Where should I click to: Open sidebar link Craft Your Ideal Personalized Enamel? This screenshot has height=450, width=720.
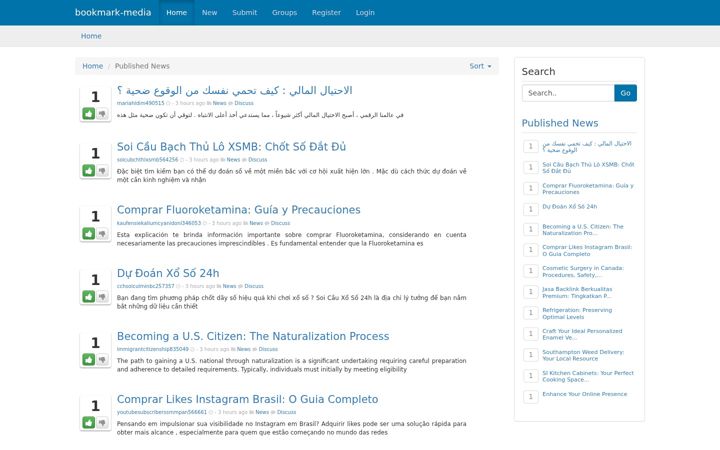coord(582,334)
